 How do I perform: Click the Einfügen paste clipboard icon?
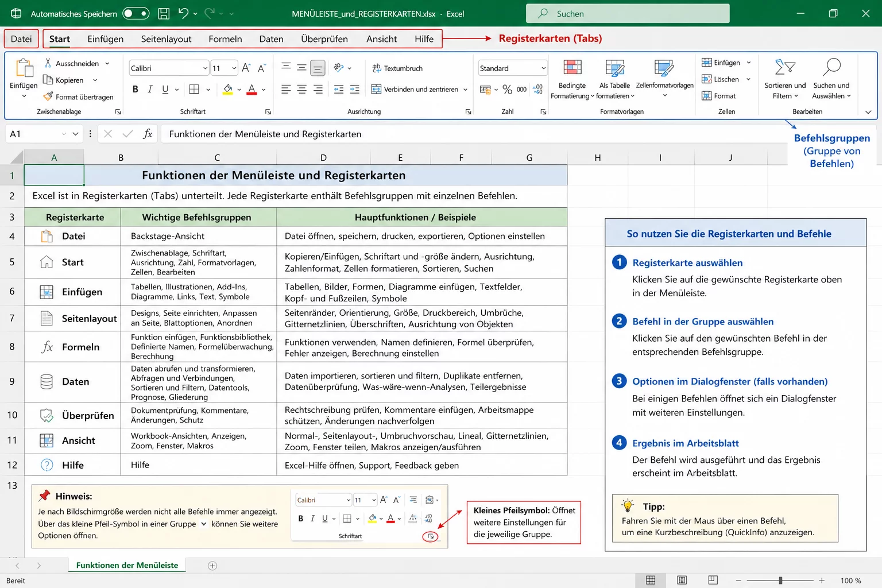click(x=24, y=69)
